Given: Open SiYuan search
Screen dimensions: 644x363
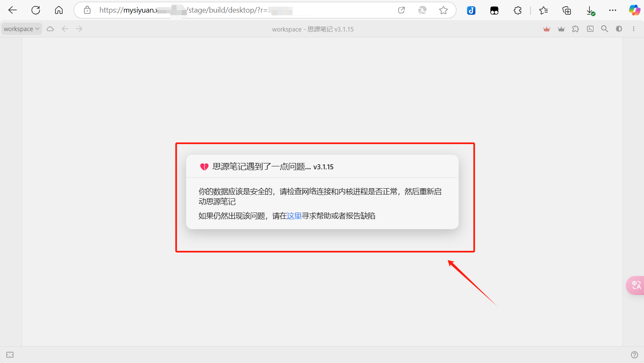Looking at the screenshot, I should tap(604, 29).
